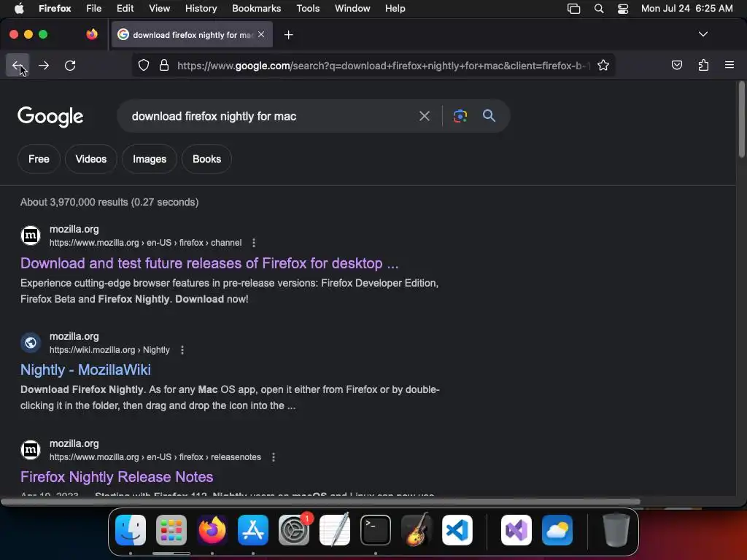Open Control Center in the menu bar

[623, 9]
